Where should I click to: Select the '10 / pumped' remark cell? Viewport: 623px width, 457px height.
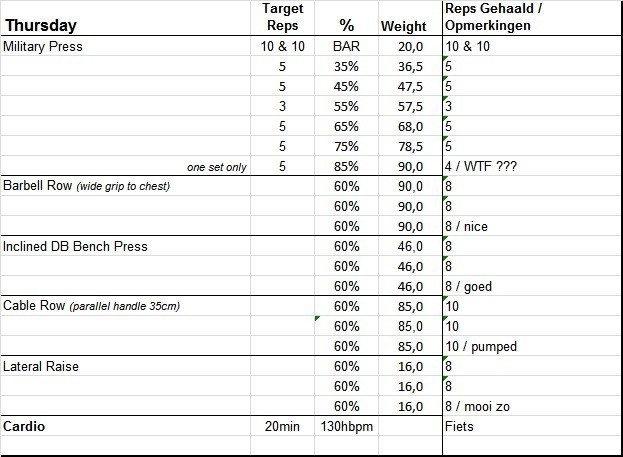480,347
